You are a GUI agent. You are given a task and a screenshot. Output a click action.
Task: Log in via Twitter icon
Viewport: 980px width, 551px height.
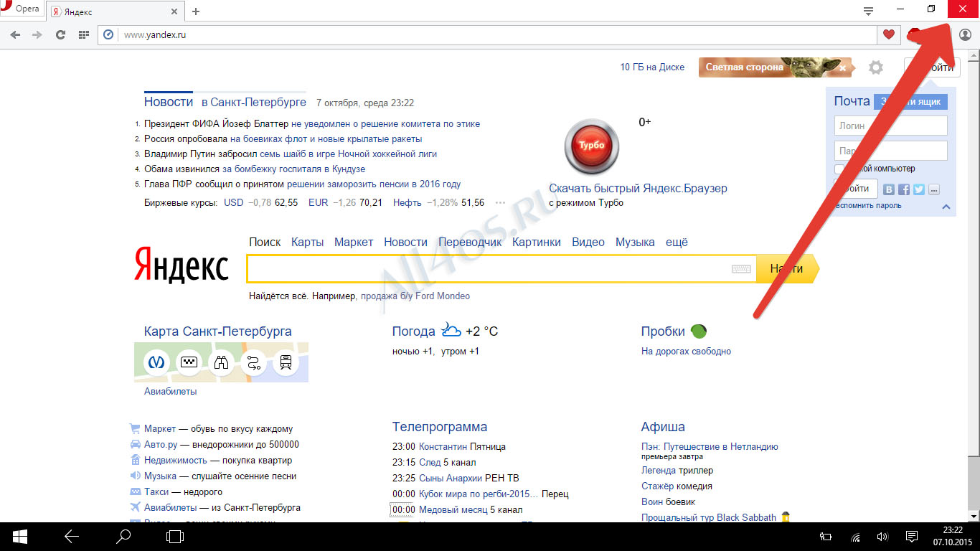tap(918, 189)
